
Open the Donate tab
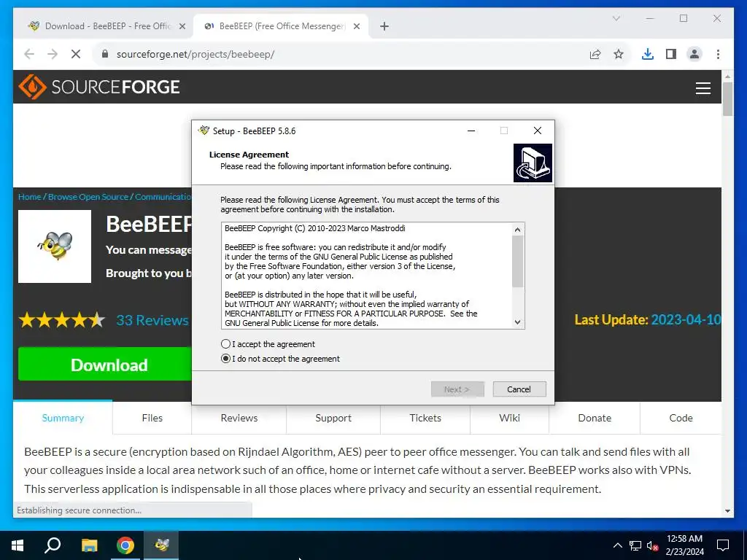(595, 418)
